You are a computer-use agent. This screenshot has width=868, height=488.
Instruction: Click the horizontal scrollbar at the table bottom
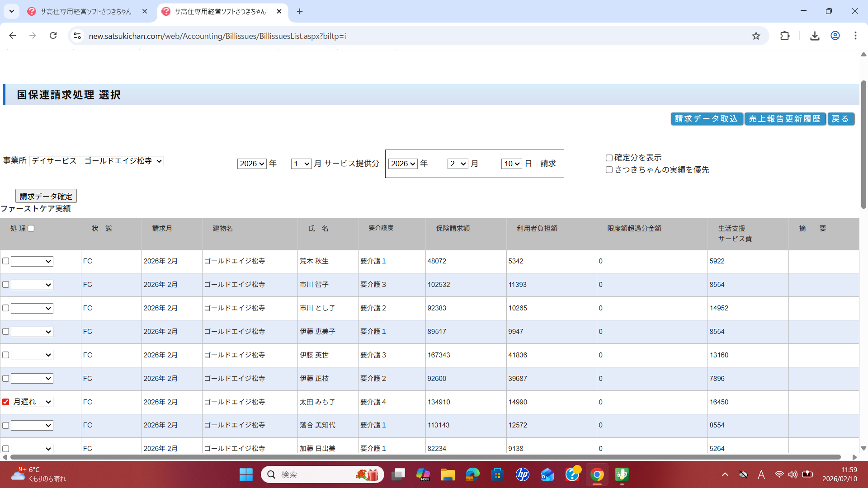[425, 457]
